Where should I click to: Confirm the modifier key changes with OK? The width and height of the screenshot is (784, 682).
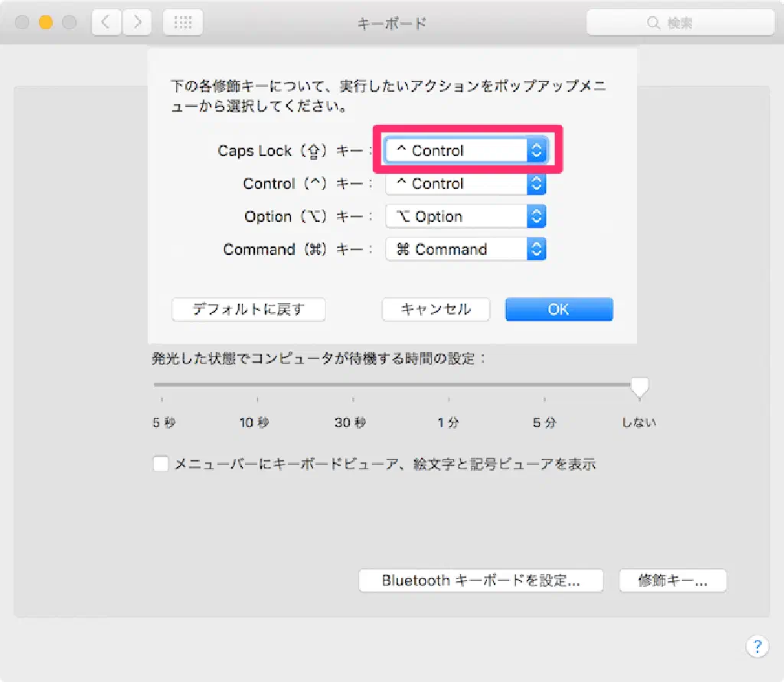pos(558,309)
